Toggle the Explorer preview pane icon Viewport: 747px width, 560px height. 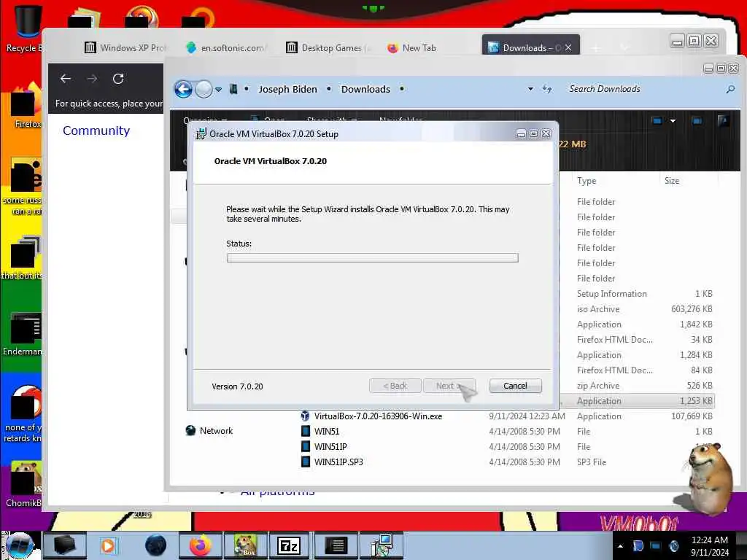tap(697, 121)
